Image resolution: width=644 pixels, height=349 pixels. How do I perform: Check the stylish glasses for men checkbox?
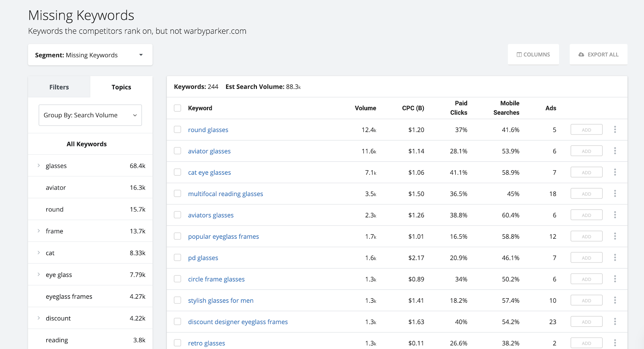(178, 300)
